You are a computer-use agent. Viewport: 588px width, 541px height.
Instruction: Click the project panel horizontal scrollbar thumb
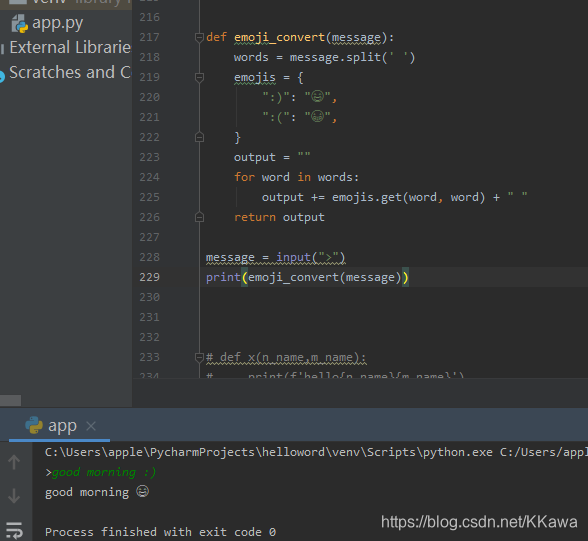click(x=10, y=400)
